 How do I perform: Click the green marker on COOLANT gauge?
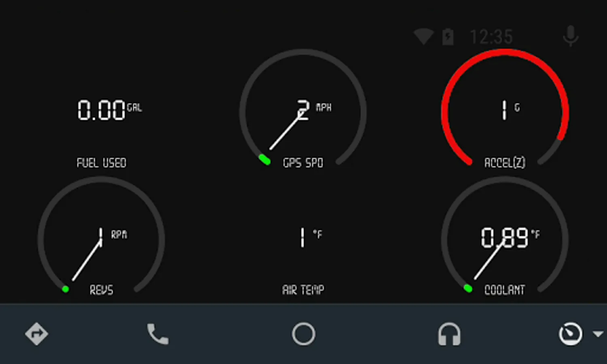point(468,288)
